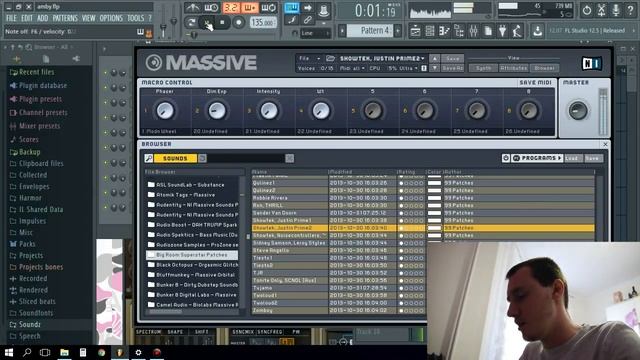
Task: Open the Pattern 4 selector
Action: click(371, 31)
